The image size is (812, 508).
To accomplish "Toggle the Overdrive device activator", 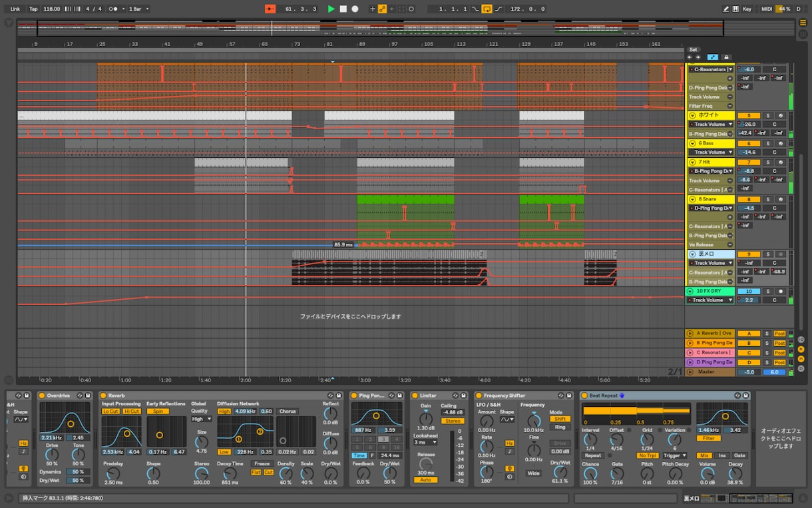I will tap(42, 395).
